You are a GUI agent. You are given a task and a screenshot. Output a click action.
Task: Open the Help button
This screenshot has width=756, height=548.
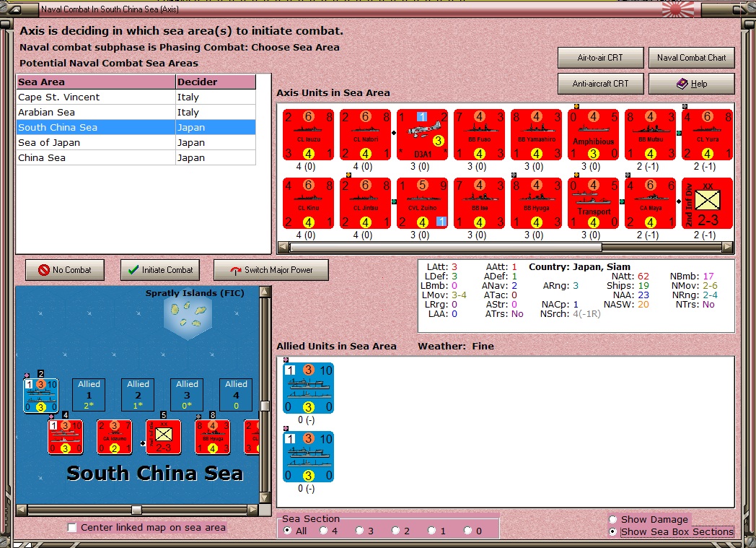691,84
